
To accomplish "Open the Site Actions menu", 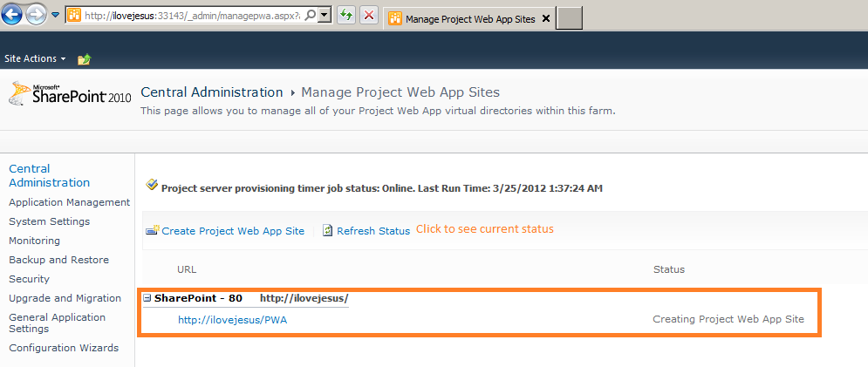I will coord(35,58).
